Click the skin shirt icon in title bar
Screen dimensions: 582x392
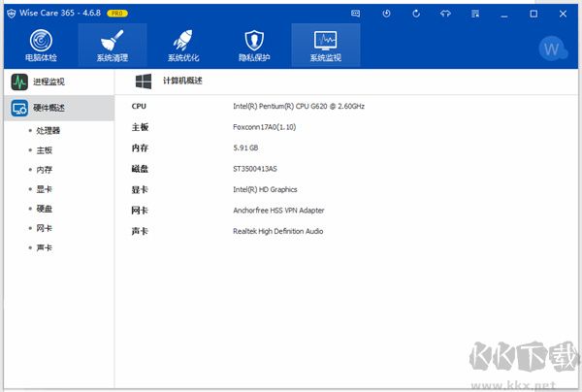445,14
